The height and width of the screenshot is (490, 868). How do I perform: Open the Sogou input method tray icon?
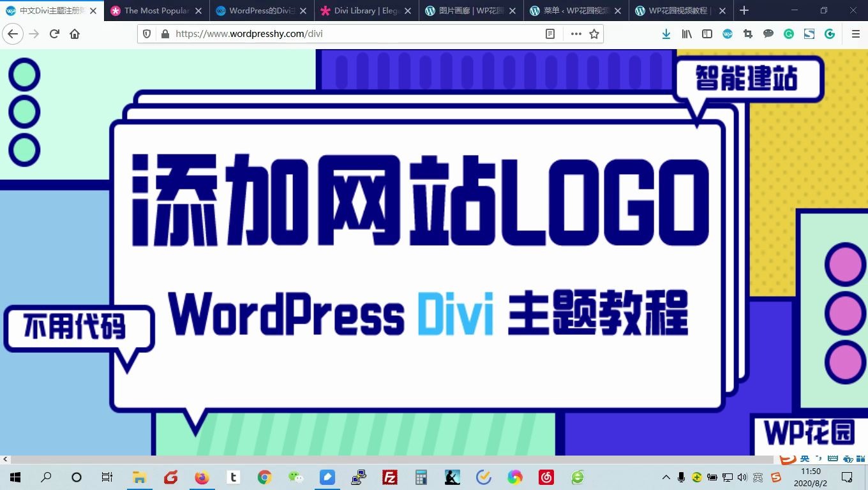[x=775, y=477]
